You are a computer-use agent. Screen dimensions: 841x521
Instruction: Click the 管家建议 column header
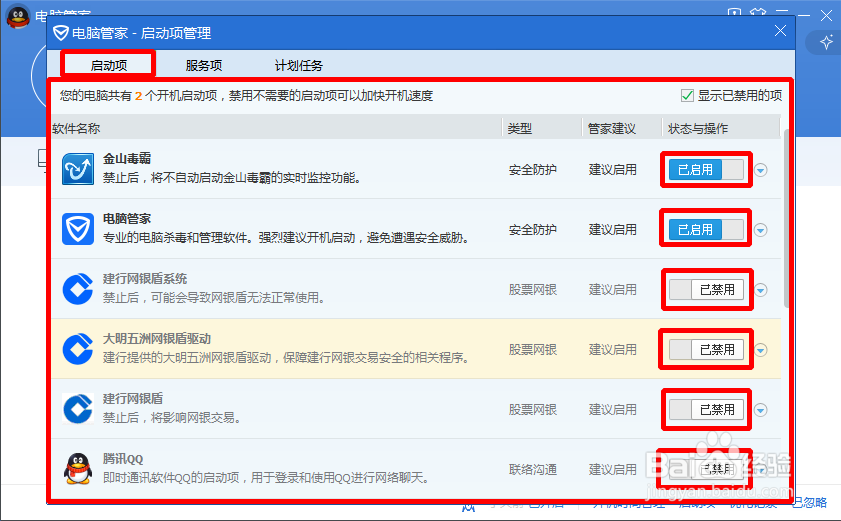pos(622,128)
